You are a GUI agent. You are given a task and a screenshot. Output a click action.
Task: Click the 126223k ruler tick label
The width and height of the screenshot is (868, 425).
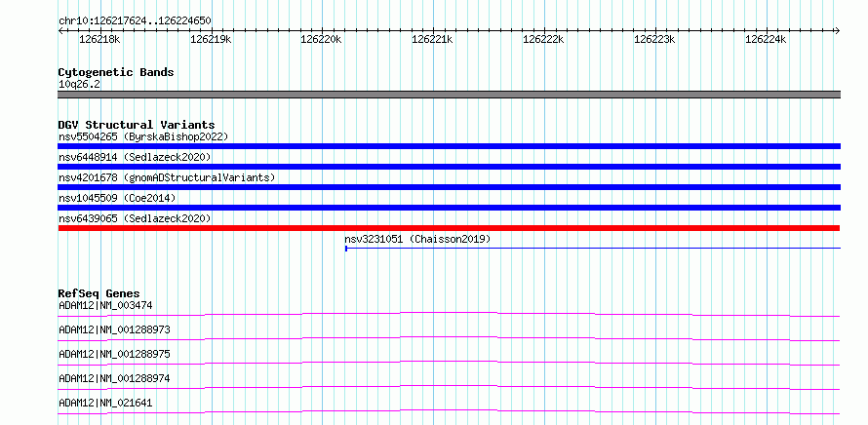[x=654, y=39]
